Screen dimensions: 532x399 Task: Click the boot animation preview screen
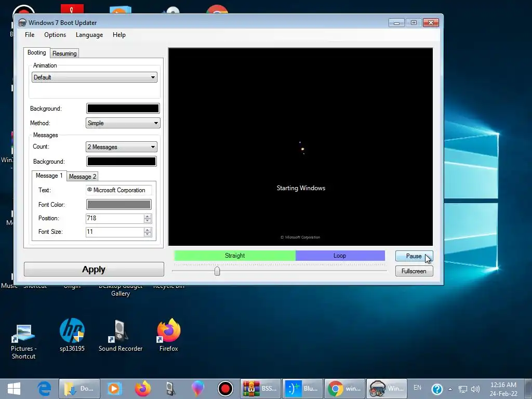coord(301,147)
